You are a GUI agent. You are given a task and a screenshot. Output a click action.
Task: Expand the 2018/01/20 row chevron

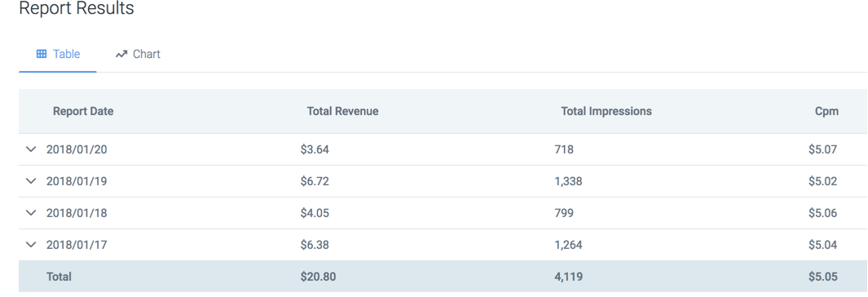[32, 149]
